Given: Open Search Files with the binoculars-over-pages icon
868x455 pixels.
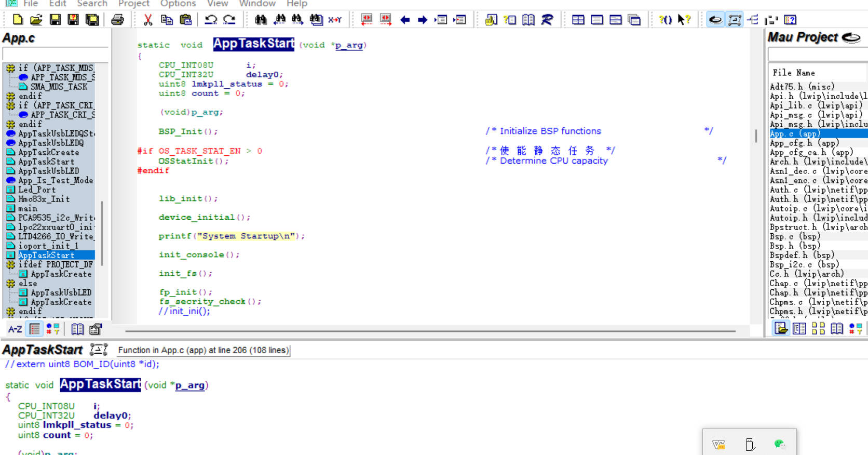Looking at the screenshot, I should 316,20.
